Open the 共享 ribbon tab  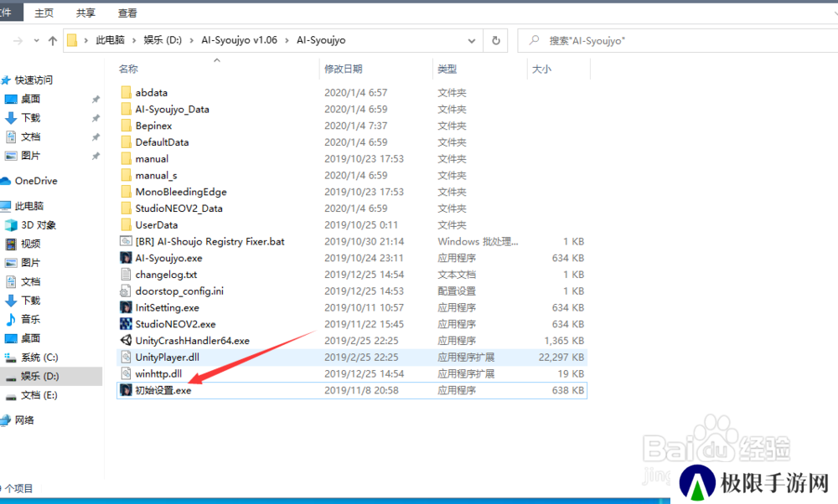click(85, 13)
